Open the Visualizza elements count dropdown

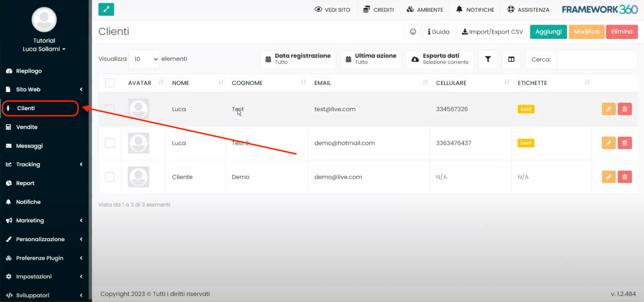point(144,59)
